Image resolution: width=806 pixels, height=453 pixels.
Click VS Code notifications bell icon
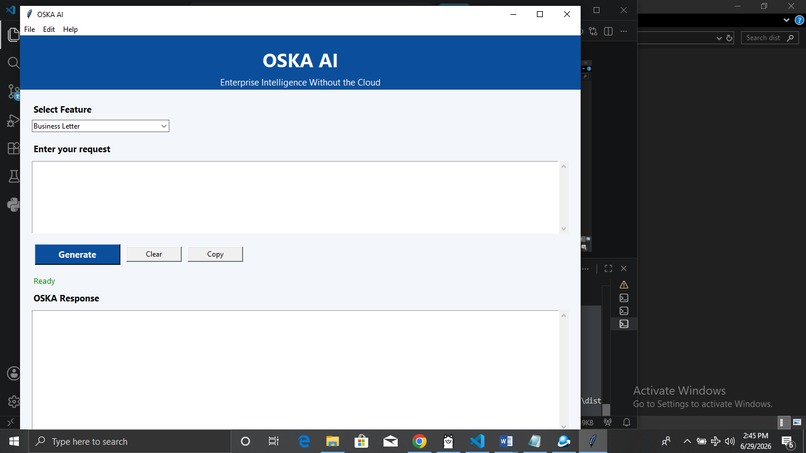point(627,422)
